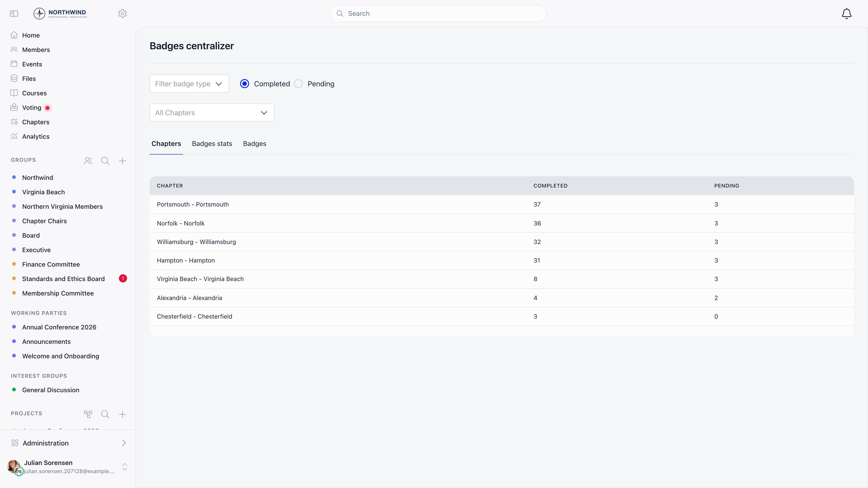Switch to the Badges tab
The height and width of the screenshot is (488, 868).
254,144
